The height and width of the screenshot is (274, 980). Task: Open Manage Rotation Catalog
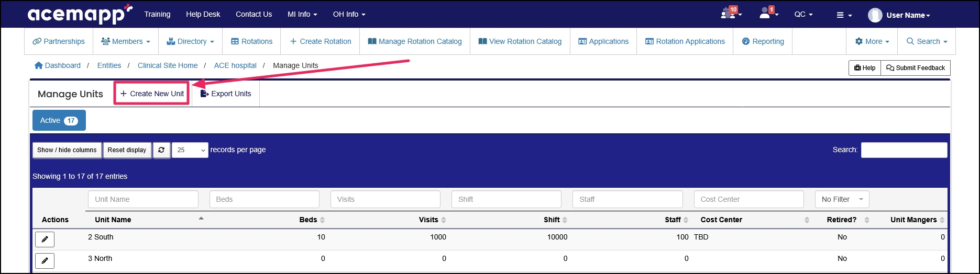[415, 41]
